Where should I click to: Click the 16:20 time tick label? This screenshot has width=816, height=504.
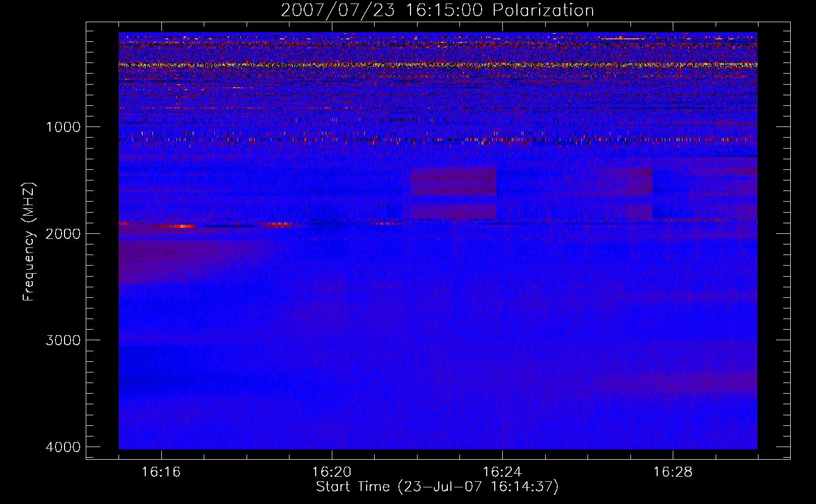click(331, 472)
